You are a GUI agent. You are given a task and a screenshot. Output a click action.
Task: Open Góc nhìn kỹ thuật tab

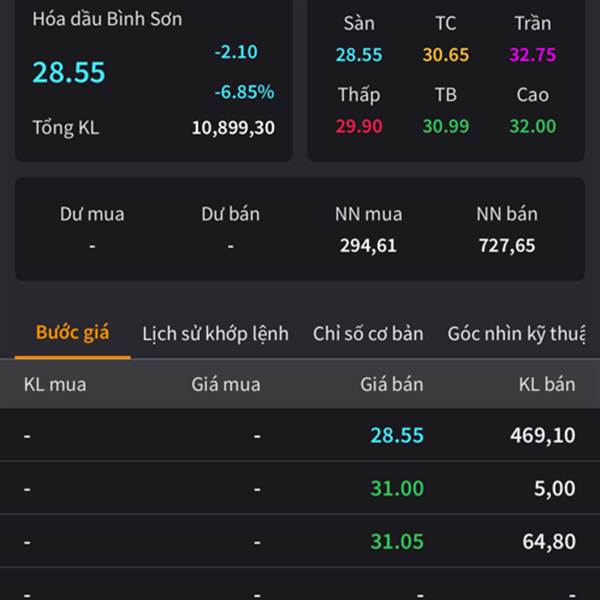tap(517, 334)
